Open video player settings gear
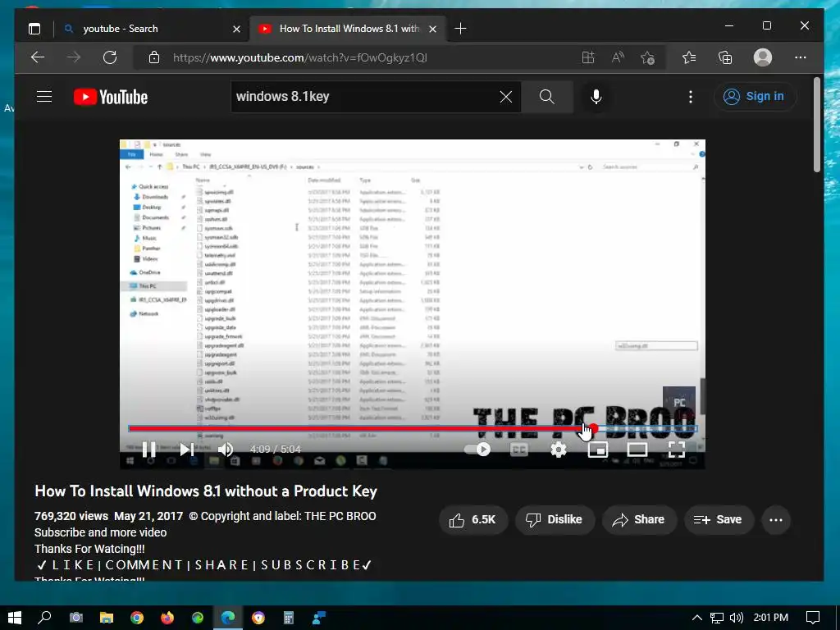The image size is (840, 630). pyautogui.click(x=558, y=449)
